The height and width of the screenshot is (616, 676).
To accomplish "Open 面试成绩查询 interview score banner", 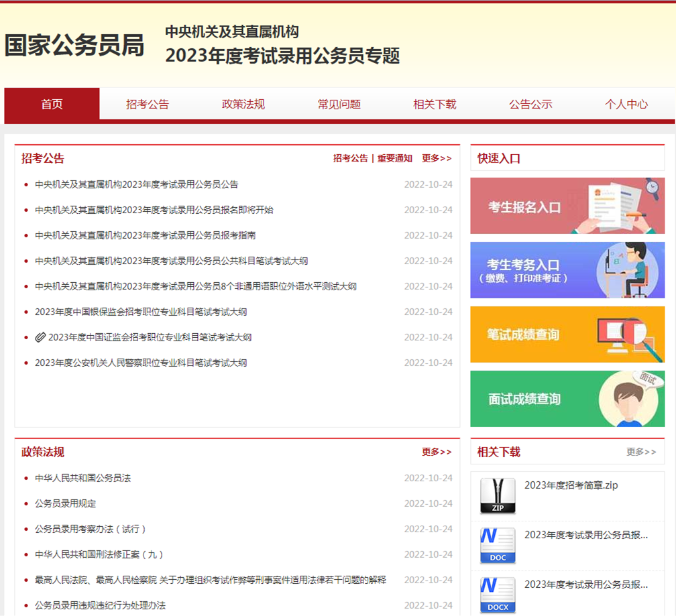I will pyautogui.click(x=567, y=399).
